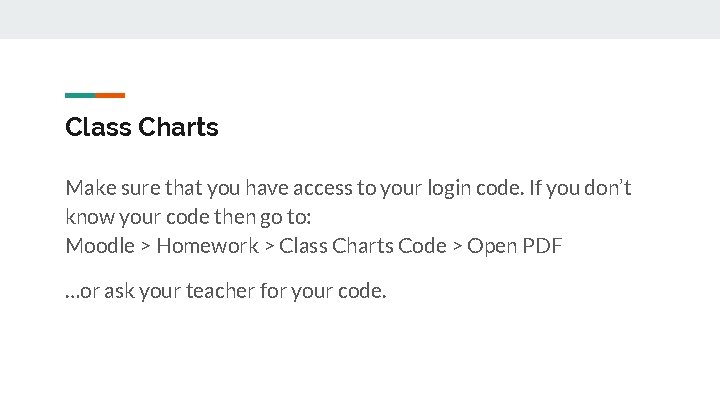Image resolution: width=720 pixels, height=405 pixels.
Task: Select the orange segment of the accent bar
Action: click(x=110, y=96)
